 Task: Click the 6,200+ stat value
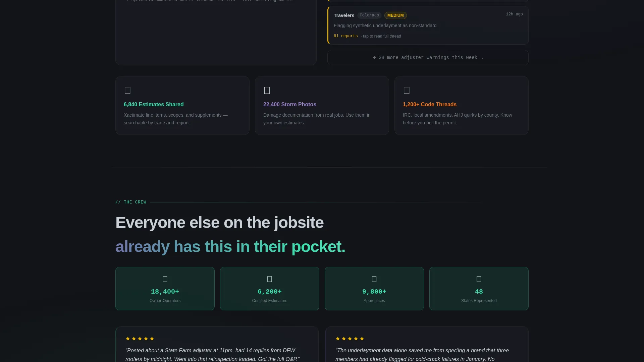coord(270,292)
